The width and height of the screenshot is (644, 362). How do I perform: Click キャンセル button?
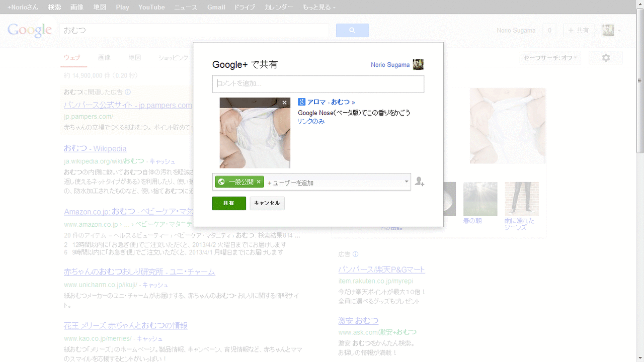pyautogui.click(x=267, y=203)
